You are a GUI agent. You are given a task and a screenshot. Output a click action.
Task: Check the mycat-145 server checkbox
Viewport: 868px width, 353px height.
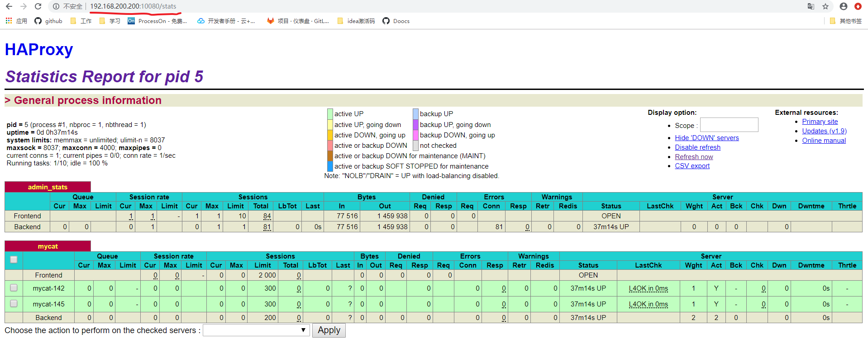coord(14,304)
